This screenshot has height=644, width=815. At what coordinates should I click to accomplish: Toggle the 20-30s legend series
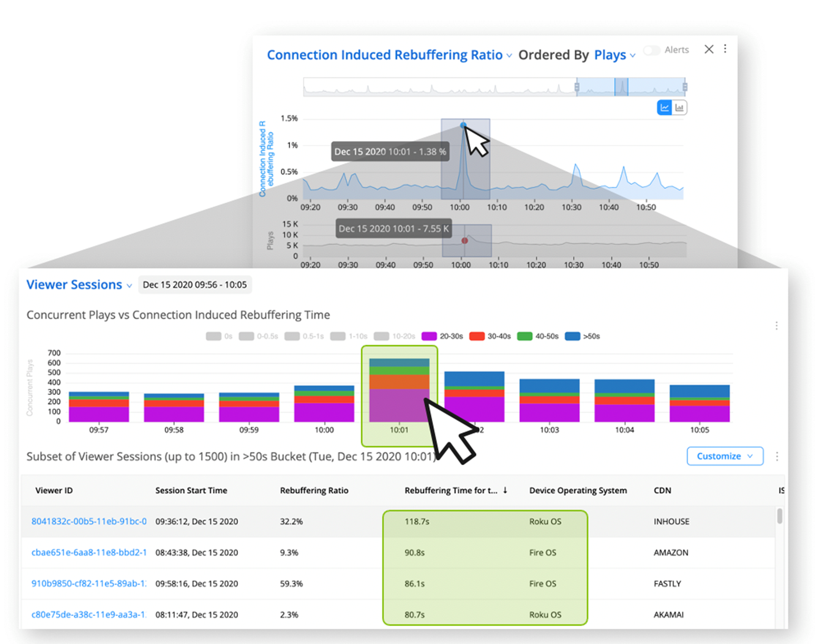(442, 336)
